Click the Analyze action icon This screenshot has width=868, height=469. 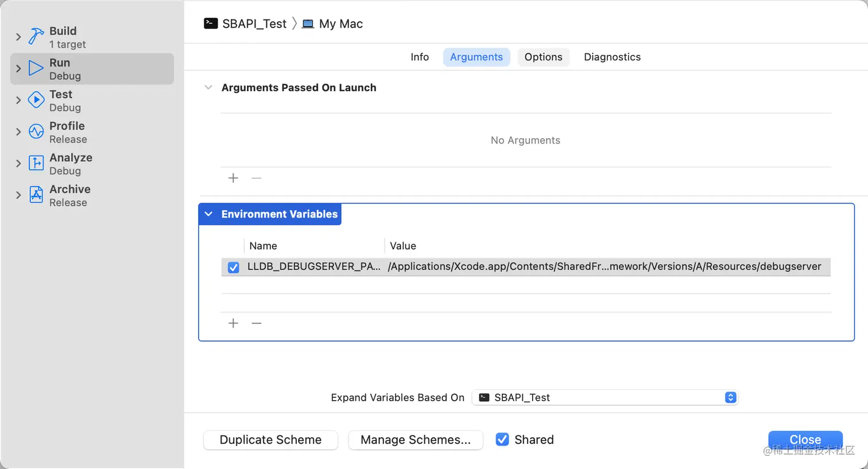[36, 163]
